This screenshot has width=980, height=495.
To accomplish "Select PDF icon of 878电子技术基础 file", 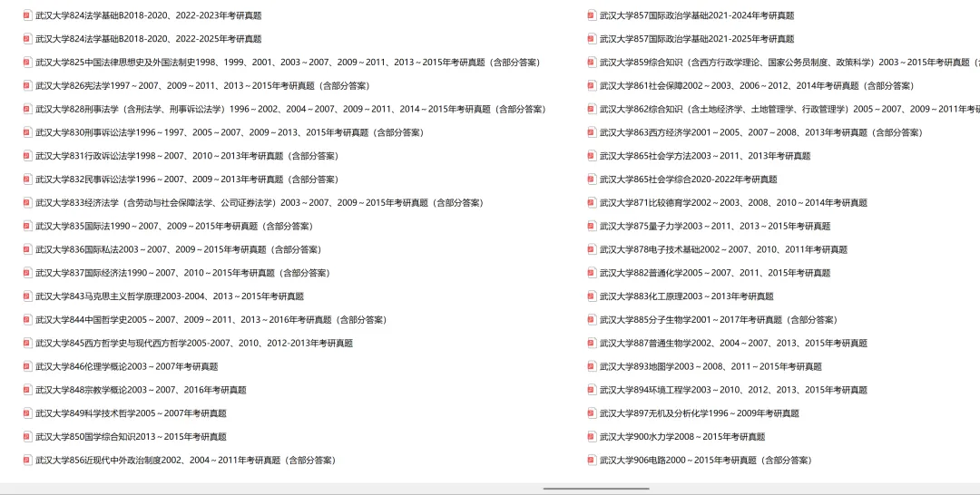I will tap(592, 249).
